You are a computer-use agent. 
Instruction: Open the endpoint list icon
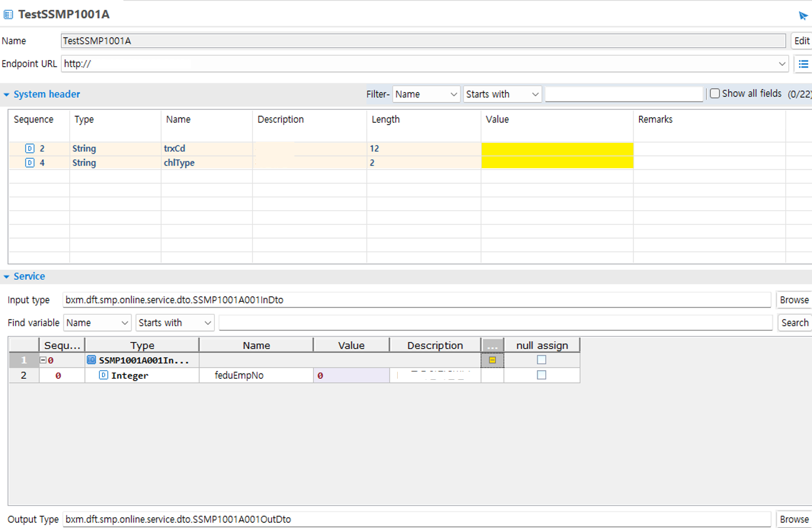pyautogui.click(x=803, y=64)
